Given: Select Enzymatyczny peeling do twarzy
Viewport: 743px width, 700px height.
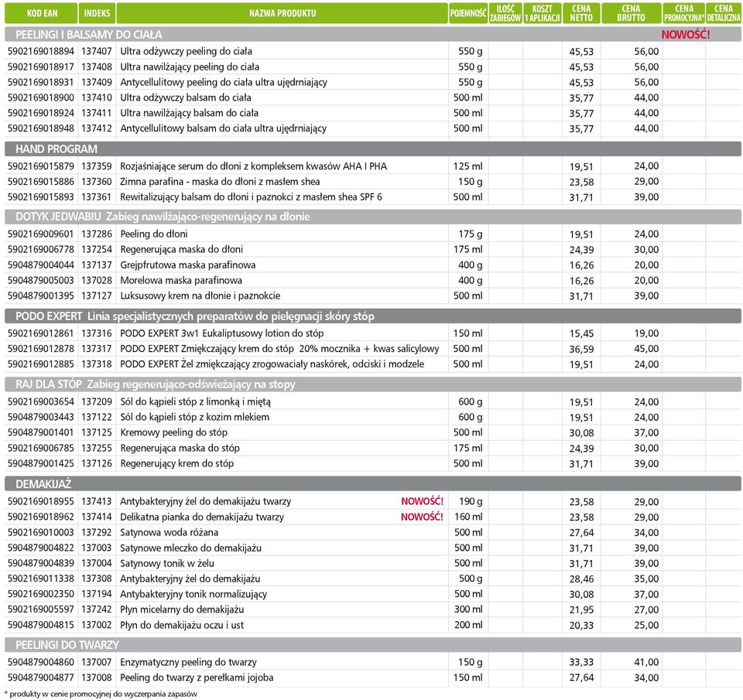Looking at the screenshot, I should click(x=188, y=662).
